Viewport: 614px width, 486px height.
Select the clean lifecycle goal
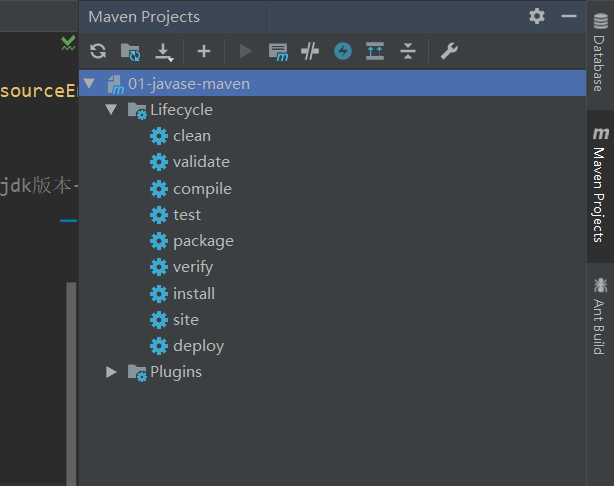[x=191, y=136]
